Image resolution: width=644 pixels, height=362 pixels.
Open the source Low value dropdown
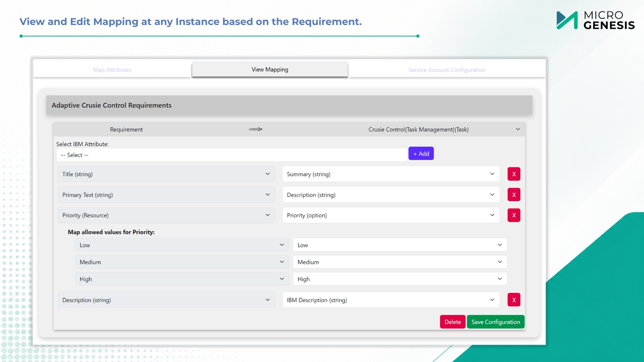click(182, 245)
